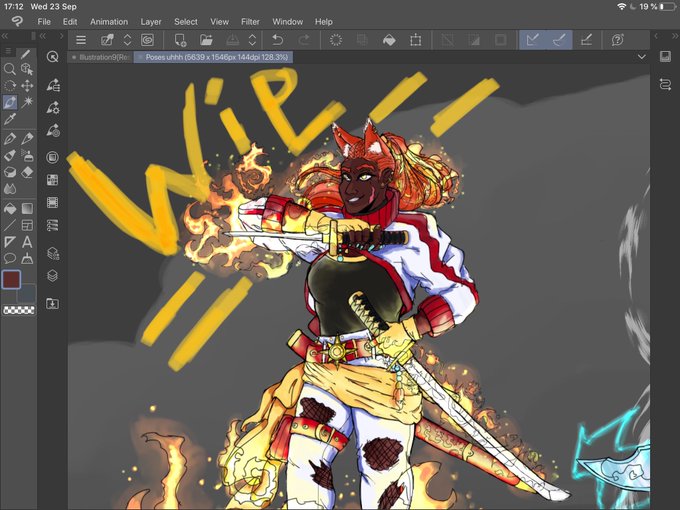Select the Move layer arrows tool
The image size is (680, 510).
coord(27,86)
